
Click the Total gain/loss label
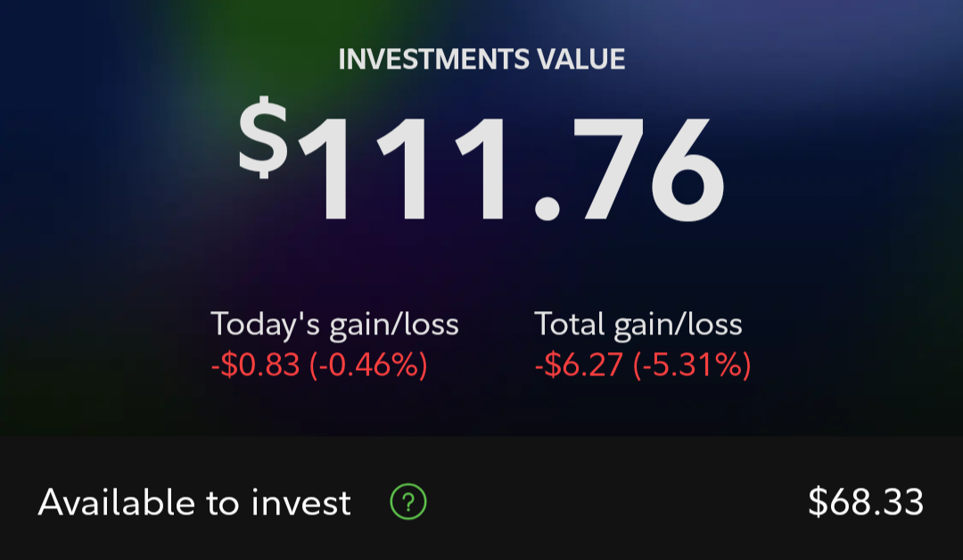point(638,325)
